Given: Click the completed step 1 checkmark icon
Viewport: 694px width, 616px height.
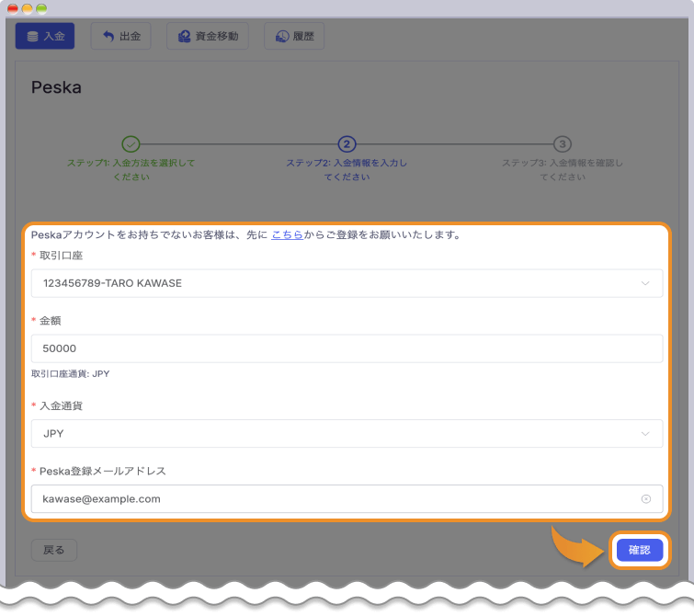Looking at the screenshot, I should pos(131,144).
